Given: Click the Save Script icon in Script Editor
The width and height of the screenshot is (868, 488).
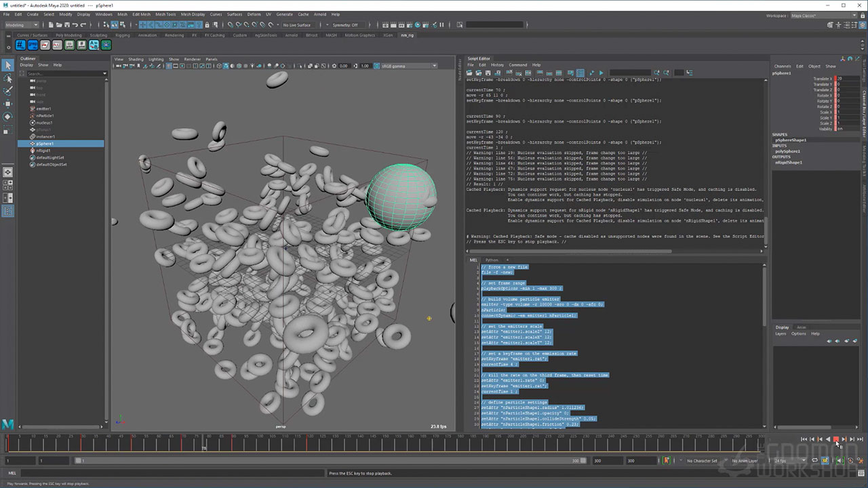Looking at the screenshot, I should 490,73.
